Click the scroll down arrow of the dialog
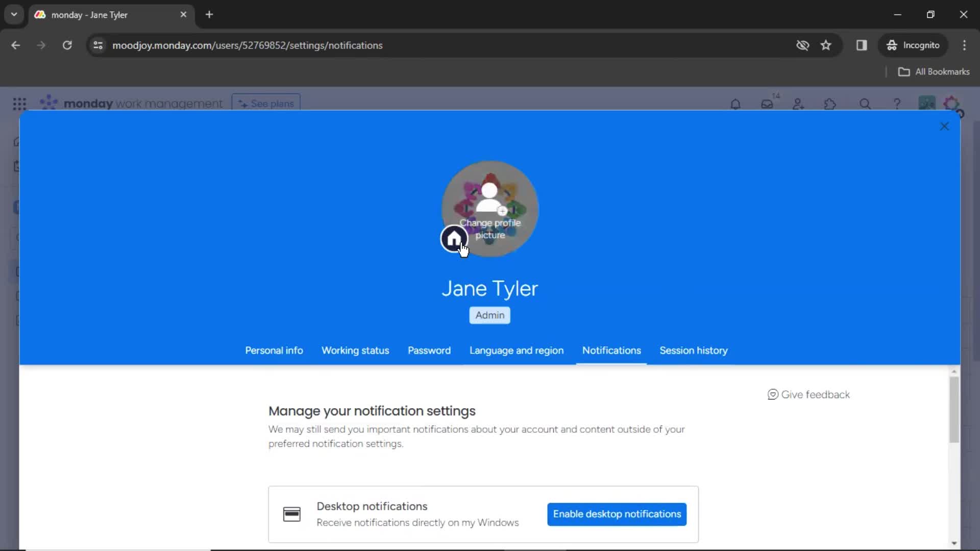Viewport: 980px width, 551px height. (954, 543)
